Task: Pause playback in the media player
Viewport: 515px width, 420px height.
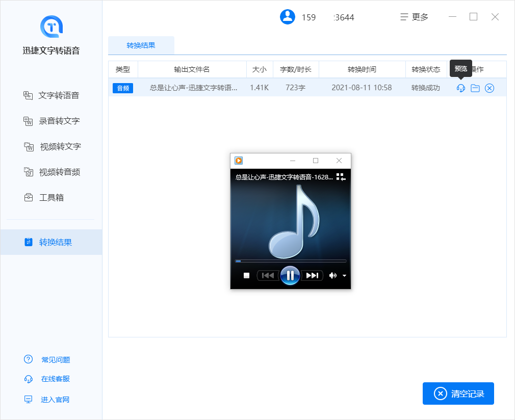Action: tap(290, 276)
